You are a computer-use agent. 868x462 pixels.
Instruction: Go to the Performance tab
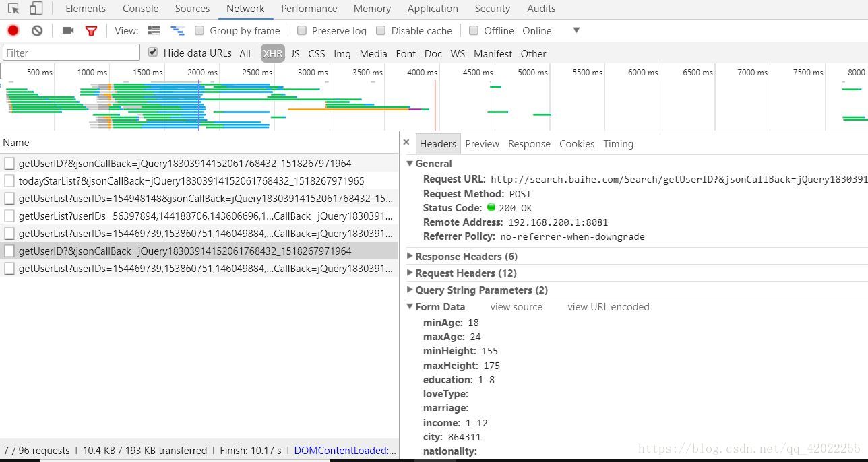click(x=309, y=9)
